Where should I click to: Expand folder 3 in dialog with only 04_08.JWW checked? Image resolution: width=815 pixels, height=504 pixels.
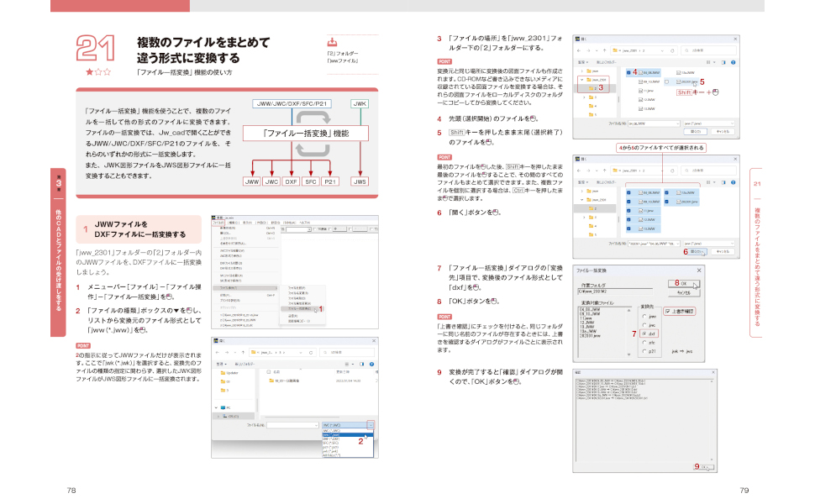(x=584, y=97)
